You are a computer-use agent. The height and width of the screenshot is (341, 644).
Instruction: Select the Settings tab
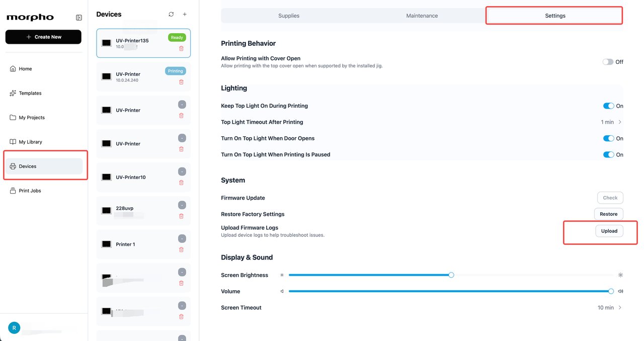coord(555,16)
